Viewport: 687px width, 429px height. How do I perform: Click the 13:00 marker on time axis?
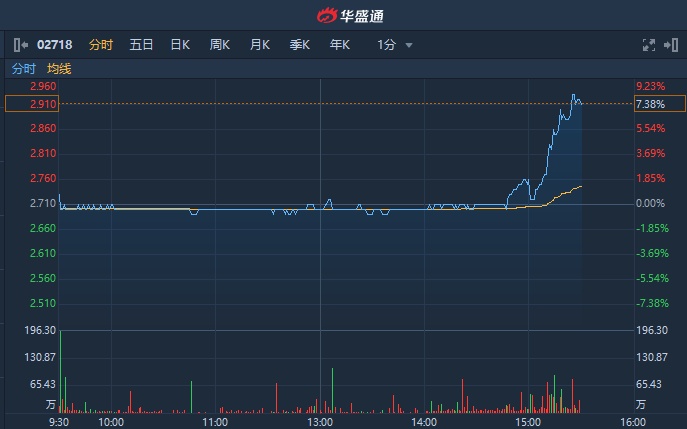(x=319, y=422)
